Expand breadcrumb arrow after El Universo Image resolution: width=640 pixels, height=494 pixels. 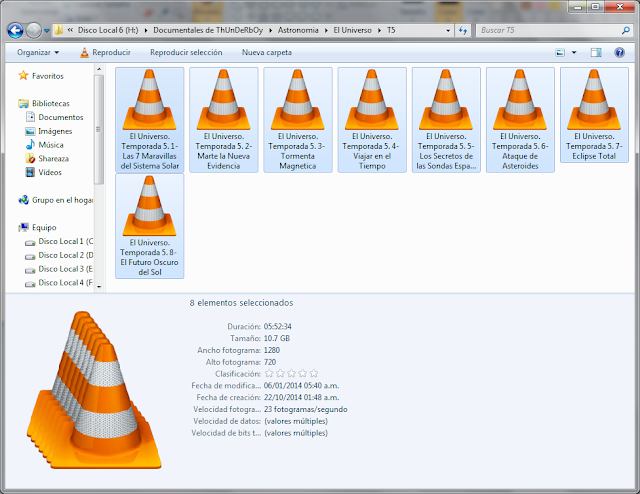(380, 30)
